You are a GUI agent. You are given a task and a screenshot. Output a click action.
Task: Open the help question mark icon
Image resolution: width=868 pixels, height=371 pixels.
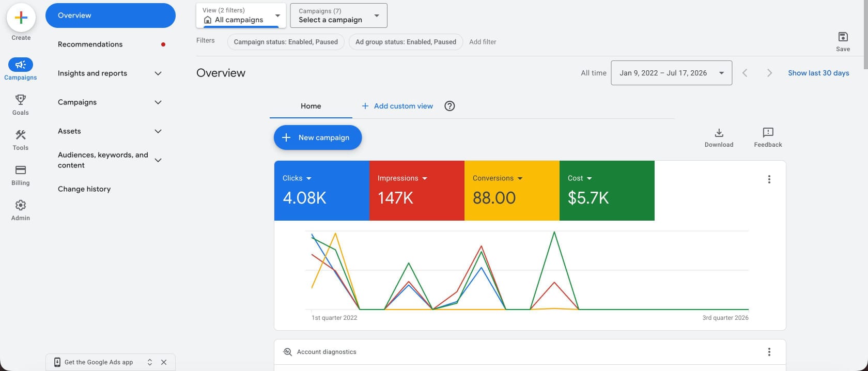pyautogui.click(x=450, y=106)
